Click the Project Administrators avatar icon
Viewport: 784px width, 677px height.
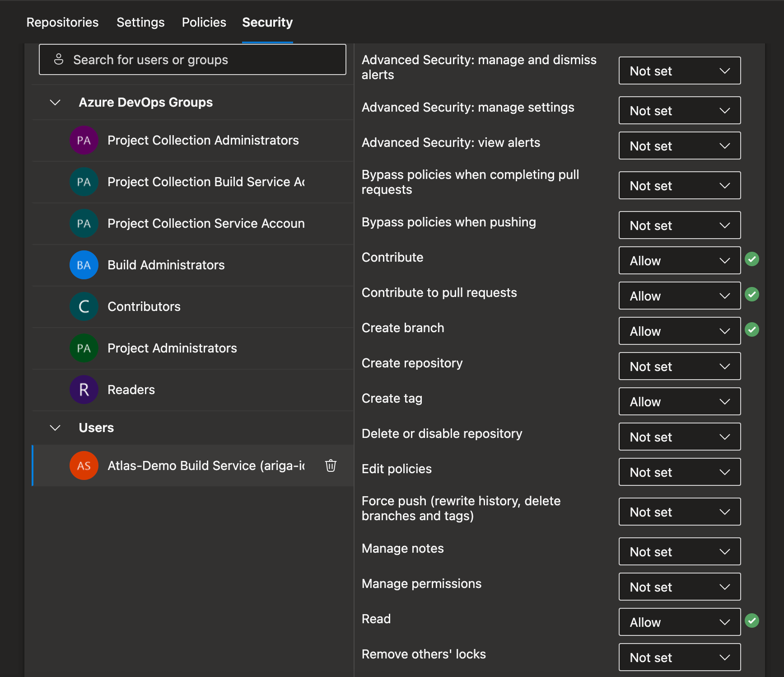point(84,348)
